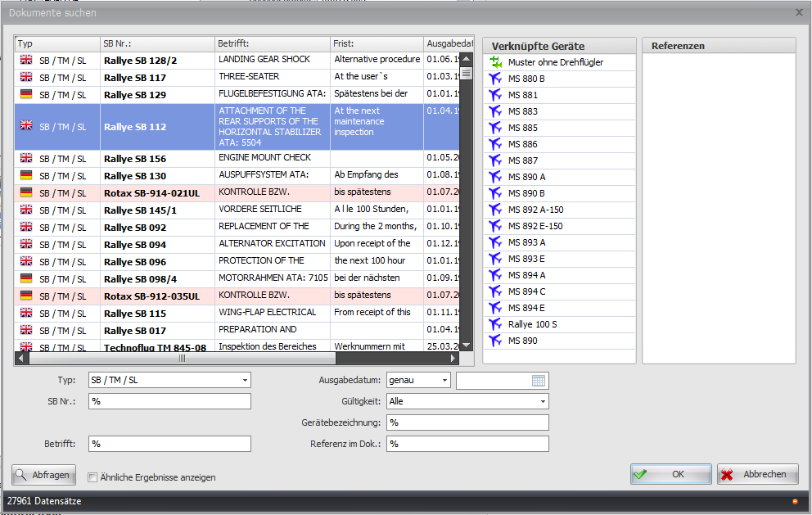Sort by the Betrifft column header

pyautogui.click(x=272, y=43)
